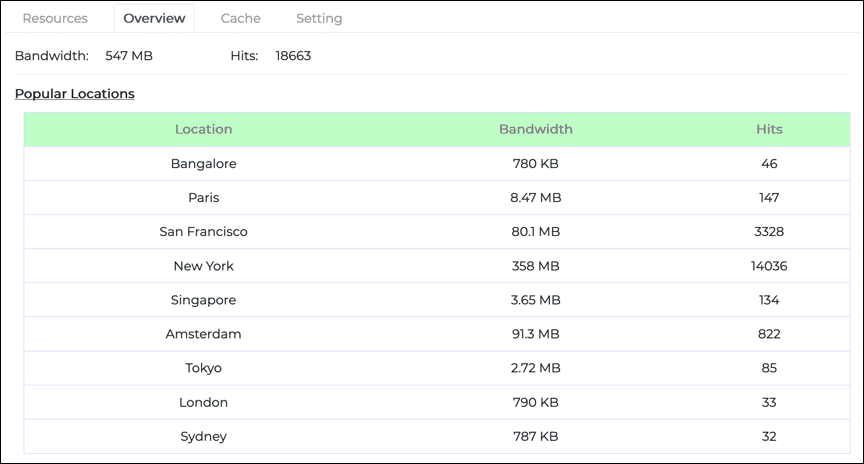
Task: Select the Sydney location row
Action: pyautogui.click(x=203, y=436)
